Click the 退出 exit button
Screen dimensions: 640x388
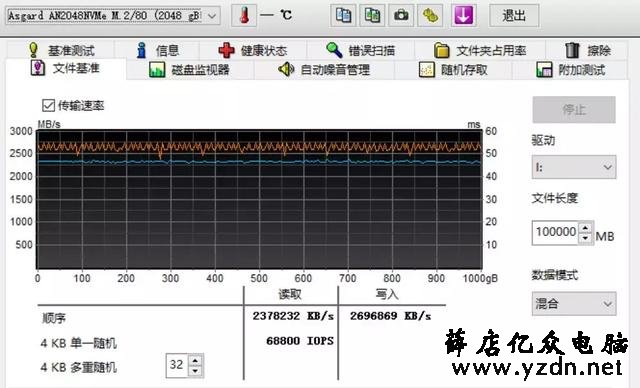514,16
